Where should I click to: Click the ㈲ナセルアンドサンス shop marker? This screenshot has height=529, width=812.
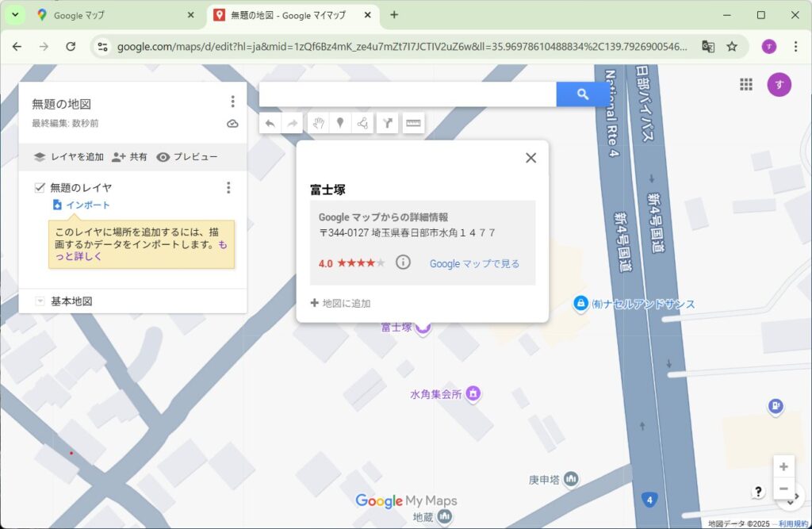[580, 304]
